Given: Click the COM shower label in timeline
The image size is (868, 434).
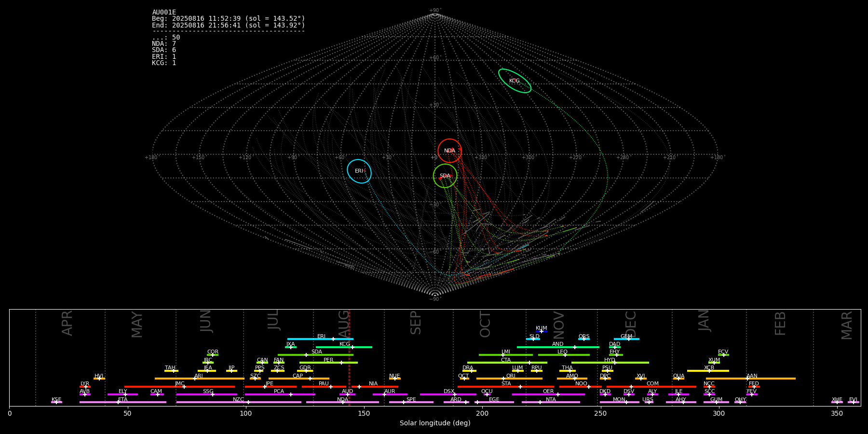Looking at the screenshot, I should [x=652, y=384].
